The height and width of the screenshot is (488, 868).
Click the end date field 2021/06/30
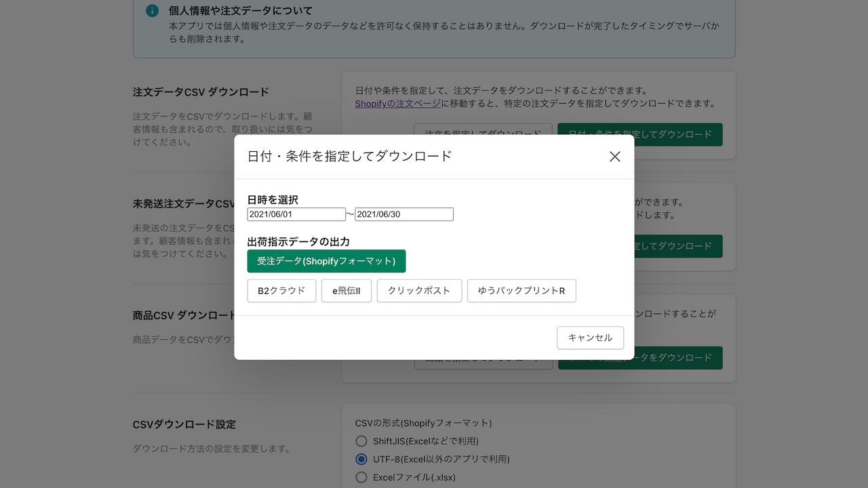pos(404,214)
